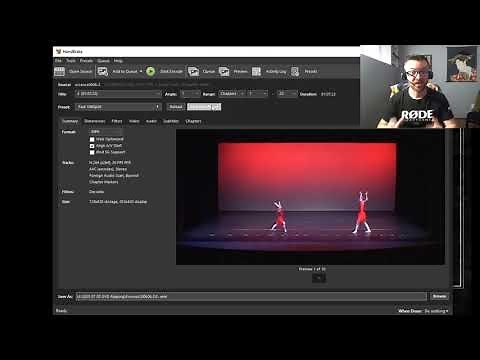Click the Add to Queue picture icon

click(102, 71)
